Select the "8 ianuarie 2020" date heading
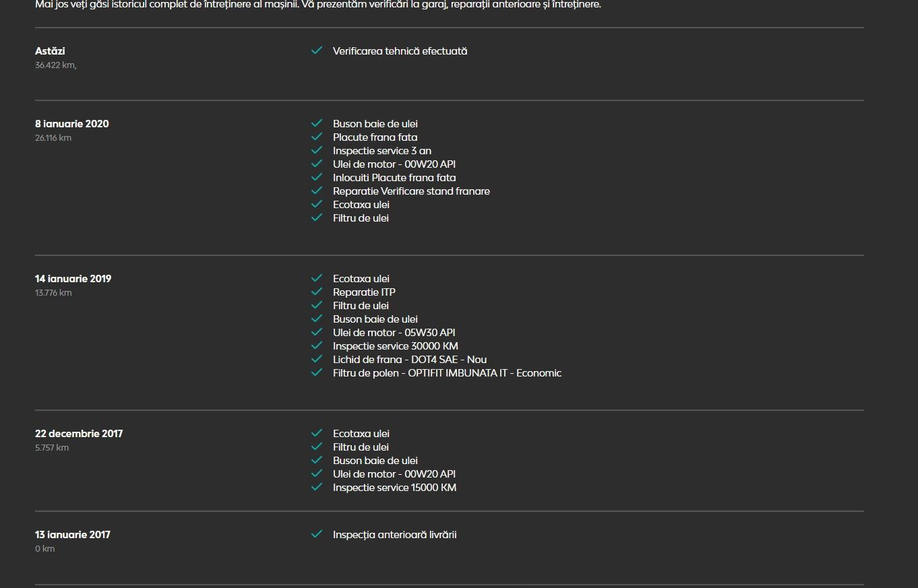This screenshot has width=918, height=588. tap(72, 124)
